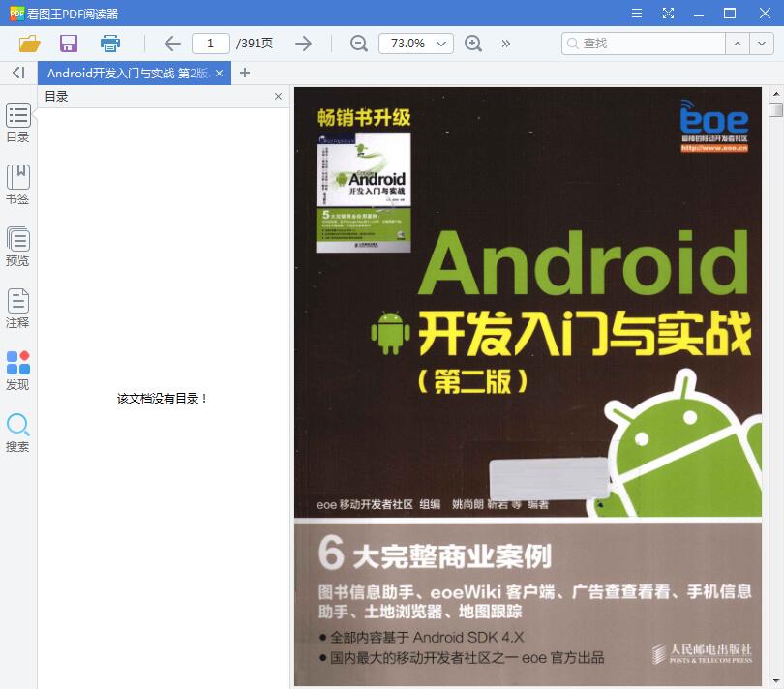Open the 73.0% zoom level dropdown
Viewport: 784px width, 689px height.
[x=416, y=44]
